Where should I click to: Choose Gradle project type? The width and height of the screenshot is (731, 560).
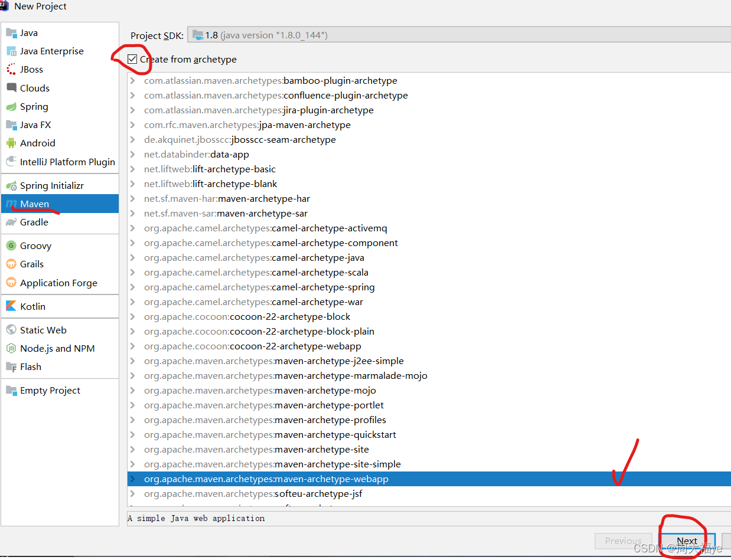click(x=60, y=222)
